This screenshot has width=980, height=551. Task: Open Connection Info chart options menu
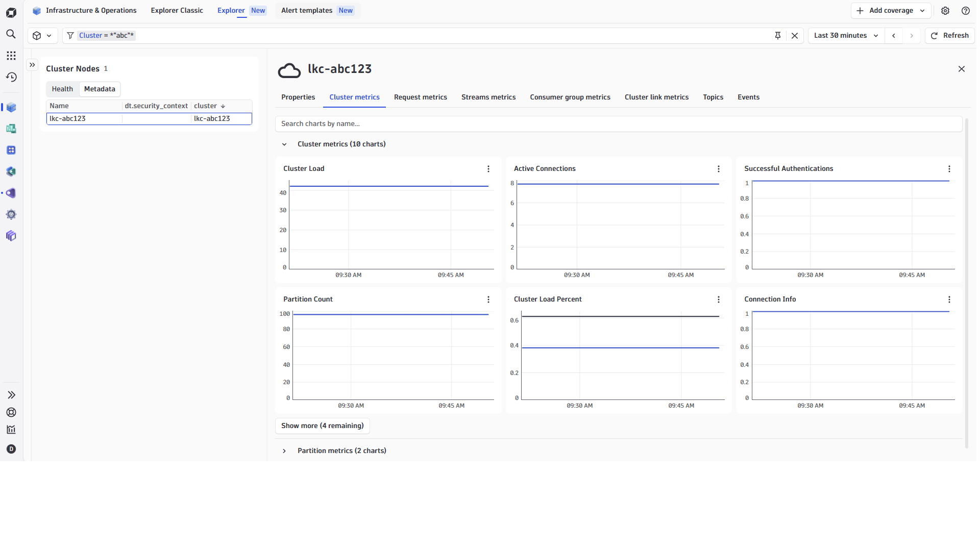click(x=949, y=299)
